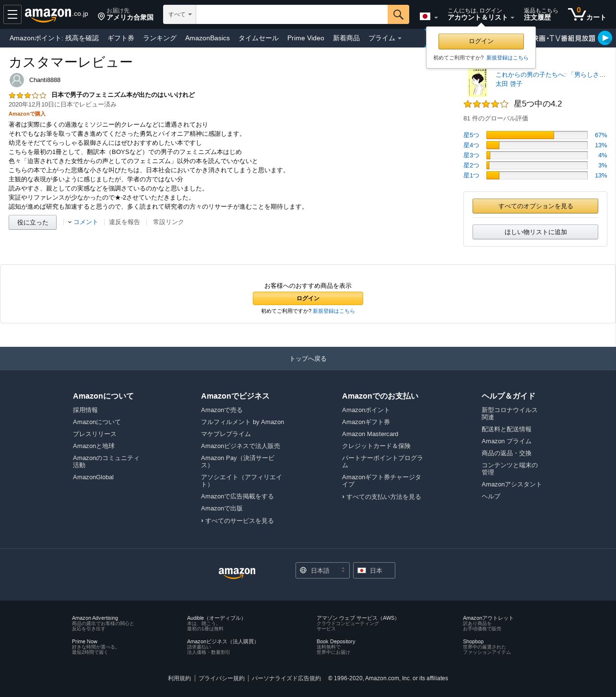Click the 星5つ rating bar

click(x=537, y=135)
